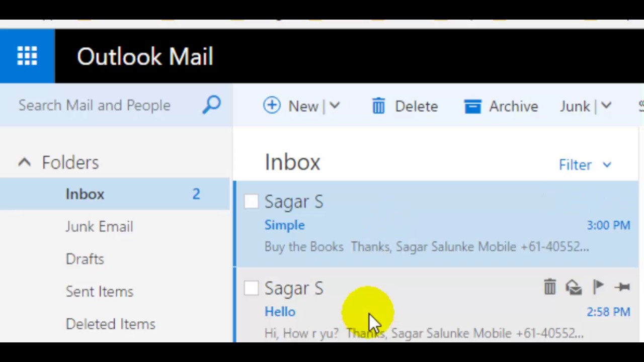Click the Delete trash can icon in toolbar

pyautogui.click(x=378, y=106)
